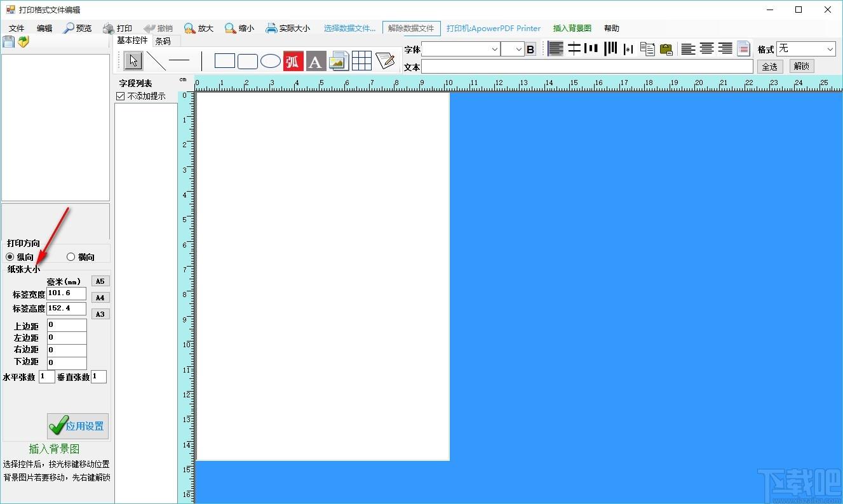Align text right
This screenshot has width=843, height=504.
pos(725,49)
